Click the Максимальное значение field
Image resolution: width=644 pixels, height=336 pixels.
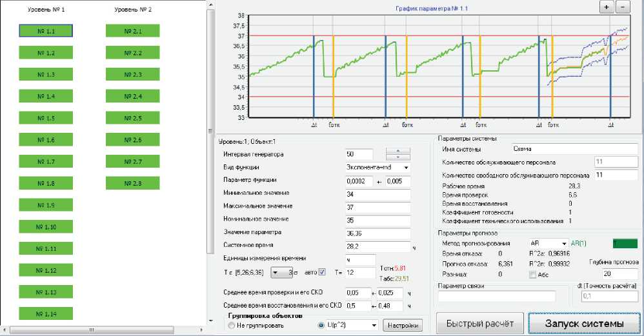[x=378, y=207]
